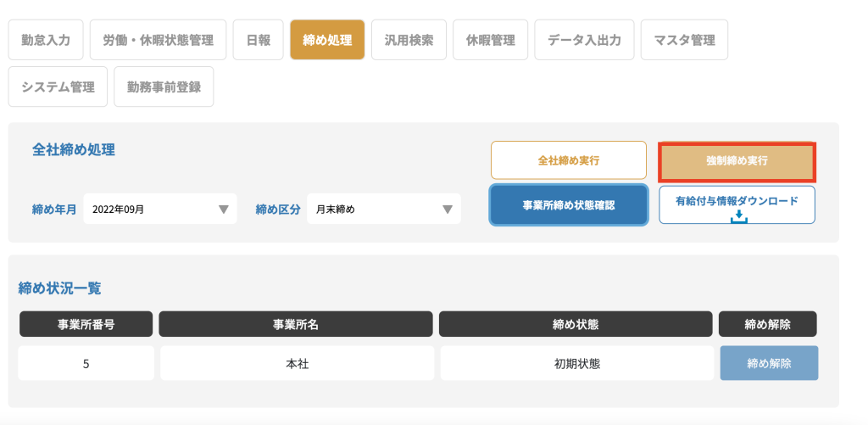Viewport: 868px width, 425px height.
Task: Click the download icon under 有給付与情報ダウンロード
Action: tap(738, 216)
